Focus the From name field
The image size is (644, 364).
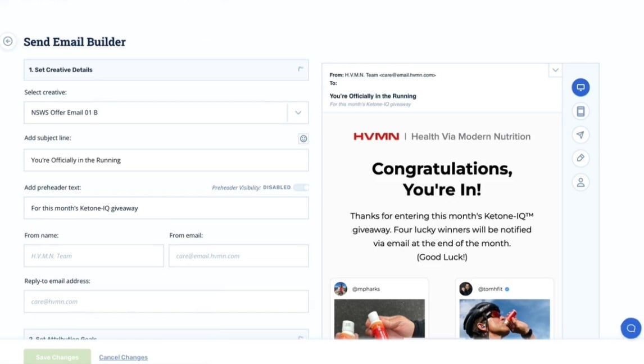[94, 256]
